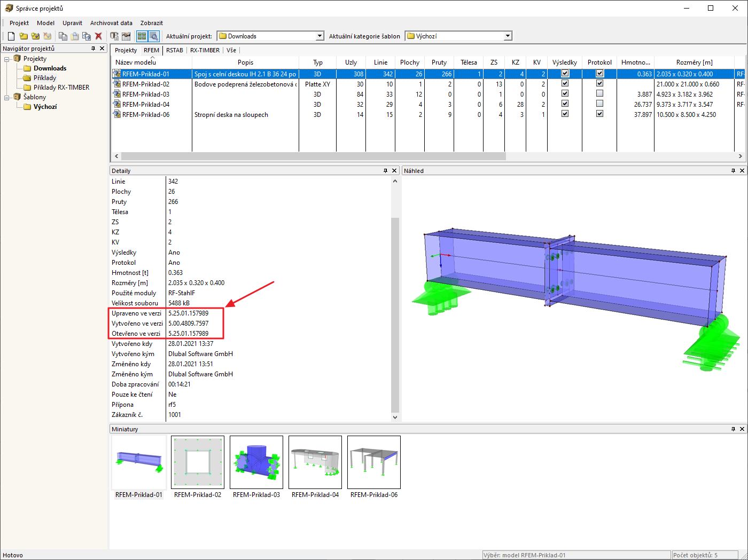The image size is (748, 560).
Task: Close the Miniatury panel
Action: (x=742, y=429)
